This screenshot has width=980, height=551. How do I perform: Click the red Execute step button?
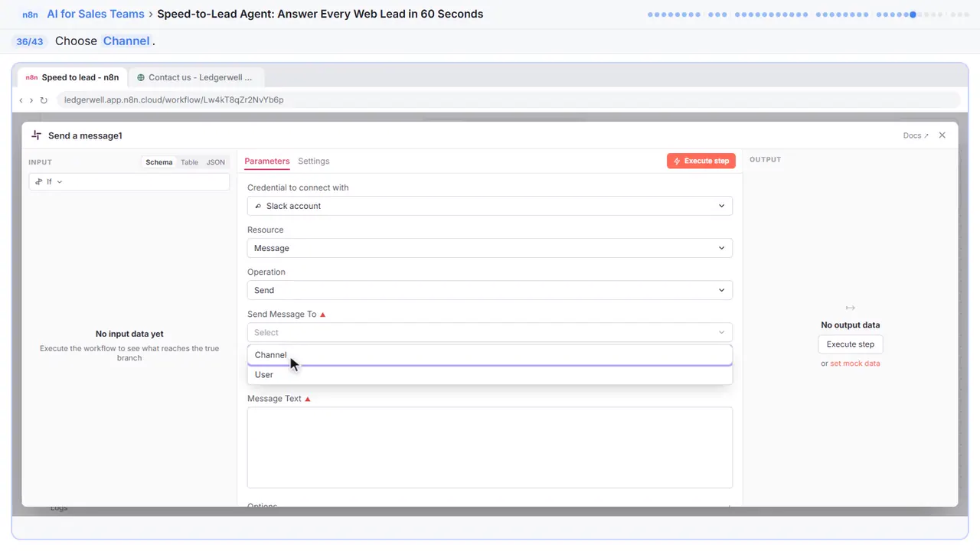(701, 161)
